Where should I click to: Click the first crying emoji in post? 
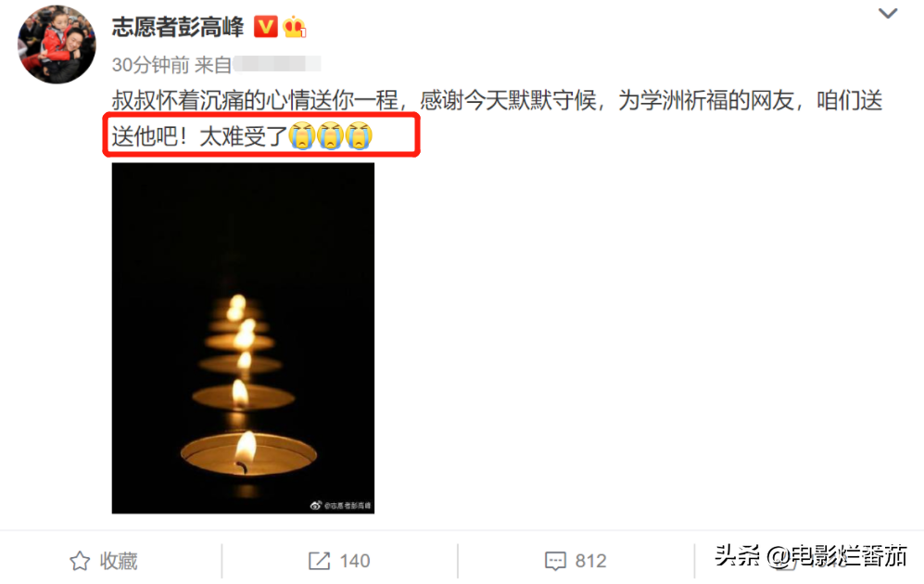[x=302, y=135]
